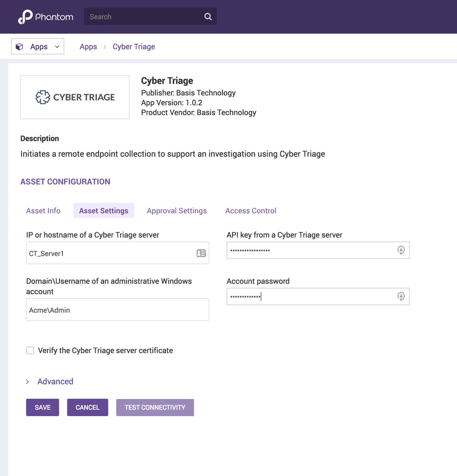Run TEST CONNECTIVITY
This screenshot has height=476, width=457.
(155, 407)
